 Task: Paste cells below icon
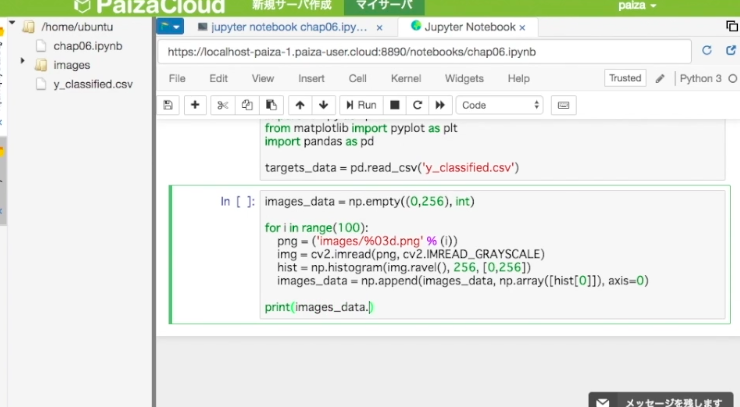click(271, 105)
